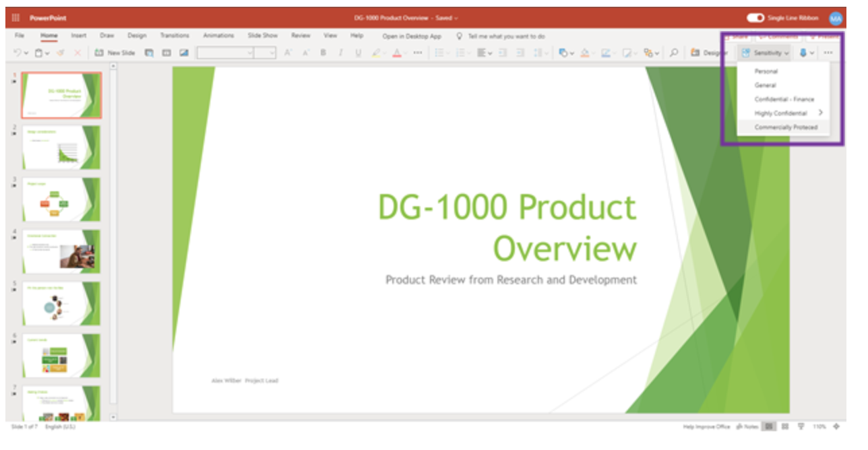Apply bulleted list formatting
This screenshot has height=450, width=868.
pyautogui.click(x=440, y=51)
